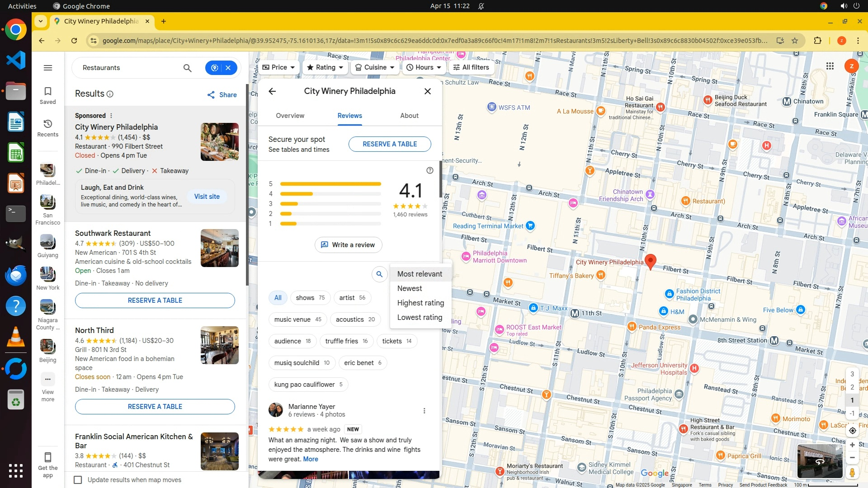The width and height of the screenshot is (868, 488).
Task: Choose Newest in sort menu
Action: point(410,288)
